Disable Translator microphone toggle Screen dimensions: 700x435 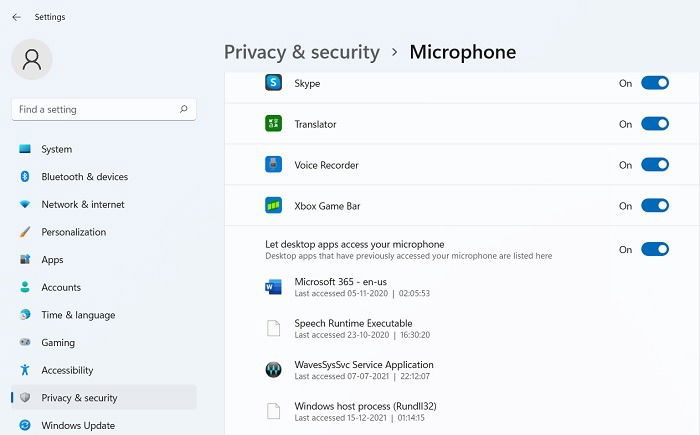tap(654, 124)
